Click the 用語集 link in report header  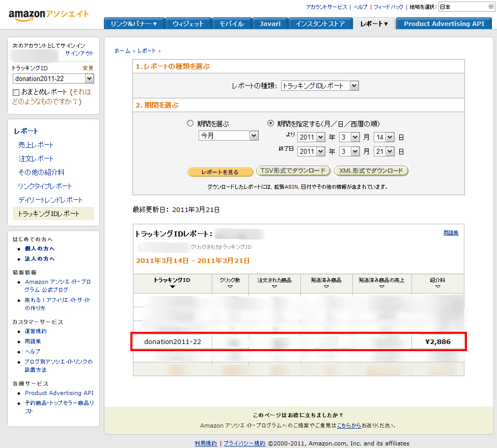(451, 233)
